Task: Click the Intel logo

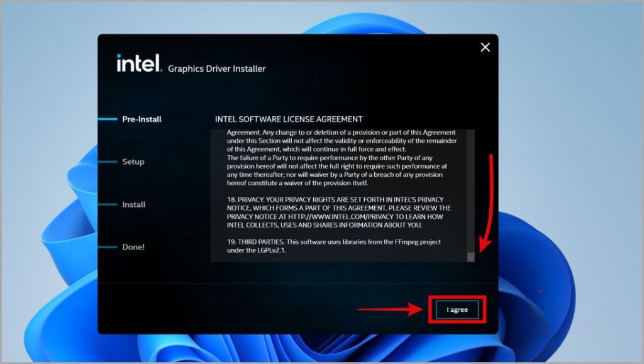Action: point(139,63)
